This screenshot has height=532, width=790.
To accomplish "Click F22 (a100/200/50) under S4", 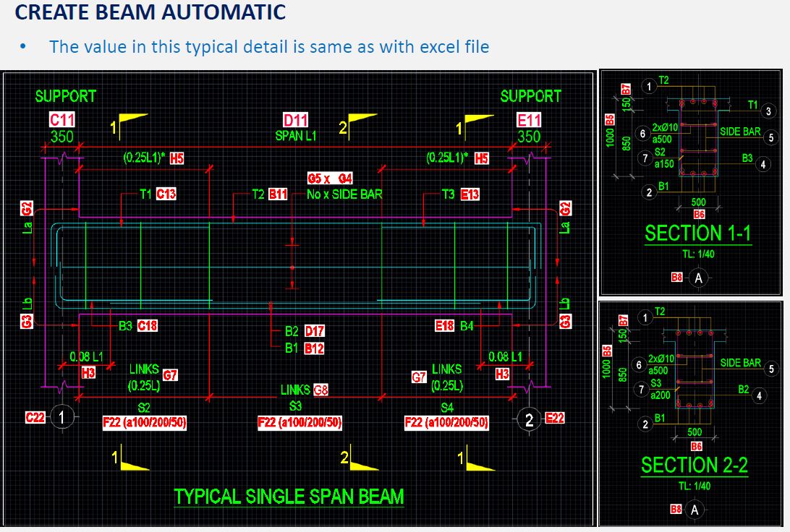I will (x=446, y=422).
